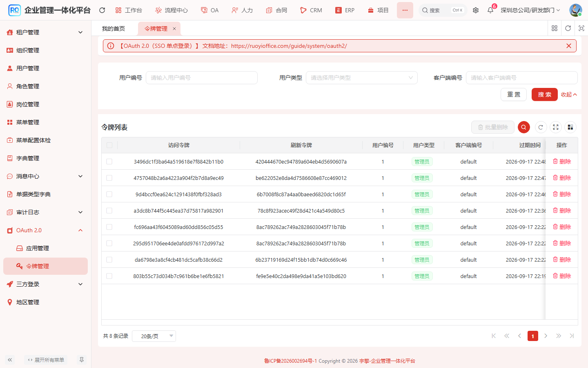
Task: Delete the token da6798e3a8cf4cb481dc5cafb38c66d2
Action: click(x=562, y=260)
